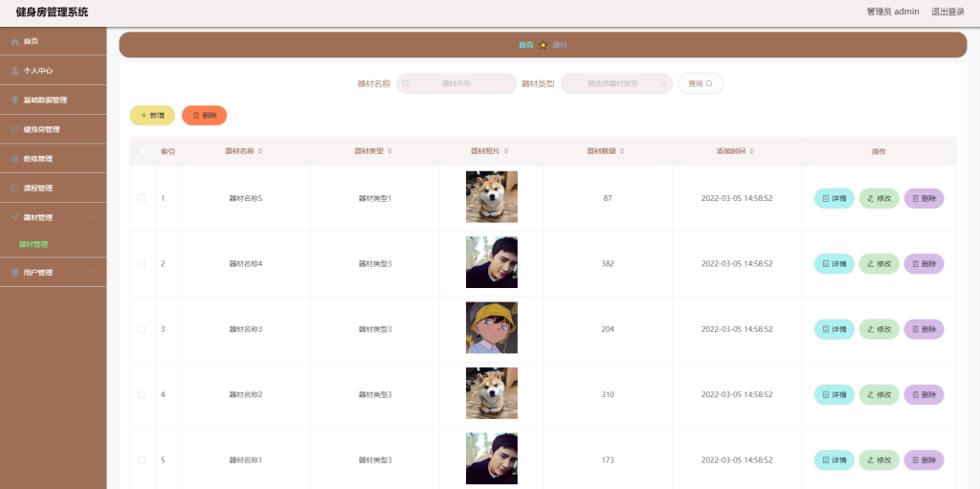Click the copy icon beside 课程管理
This screenshot has width=980, height=489.
[15, 189]
